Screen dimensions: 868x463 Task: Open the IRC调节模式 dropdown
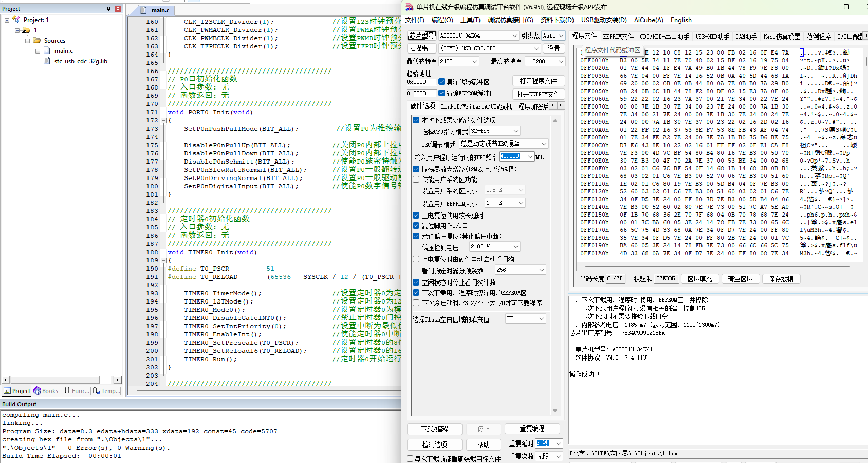pos(504,144)
